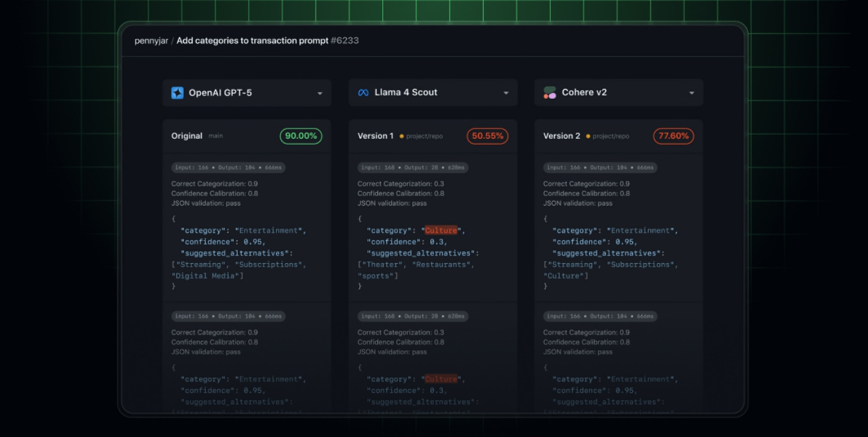Click the main branch label beside Original
Viewport: 868px width, 437px height.
(216, 136)
